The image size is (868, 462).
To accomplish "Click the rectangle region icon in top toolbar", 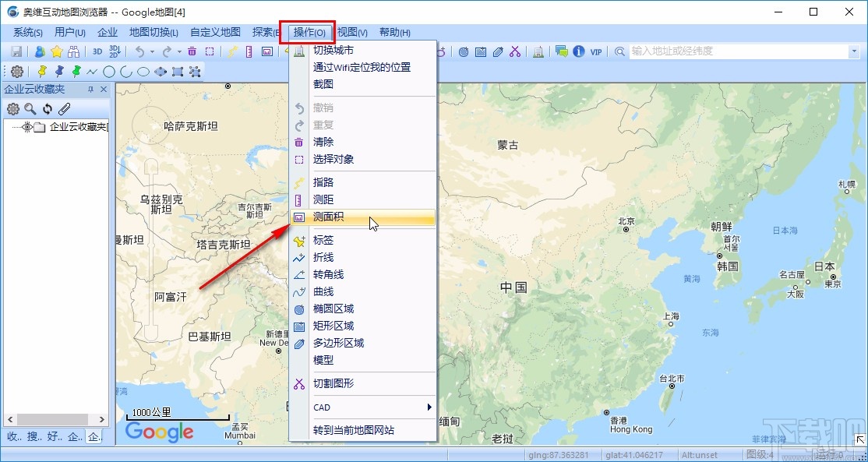I will coord(481,51).
